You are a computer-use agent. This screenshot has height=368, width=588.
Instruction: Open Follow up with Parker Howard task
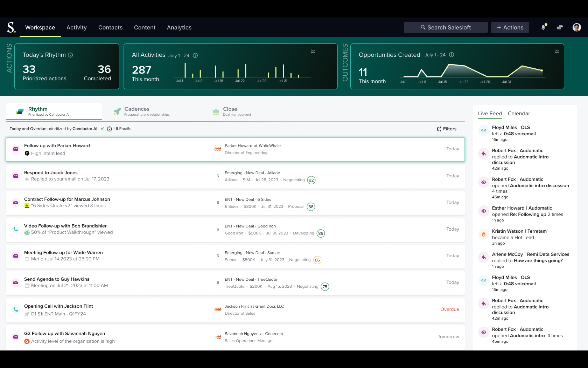click(57, 146)
